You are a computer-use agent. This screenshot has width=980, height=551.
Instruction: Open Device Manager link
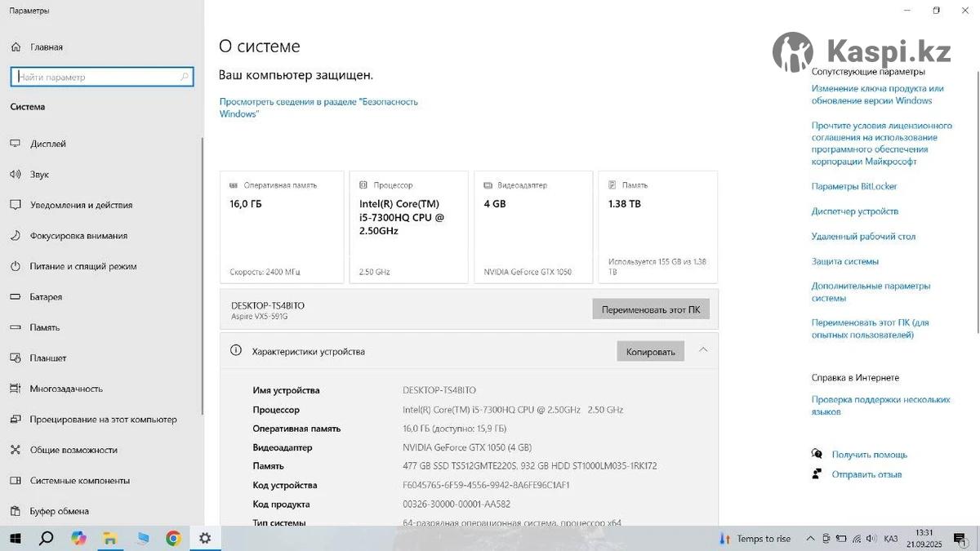(854, 211)
